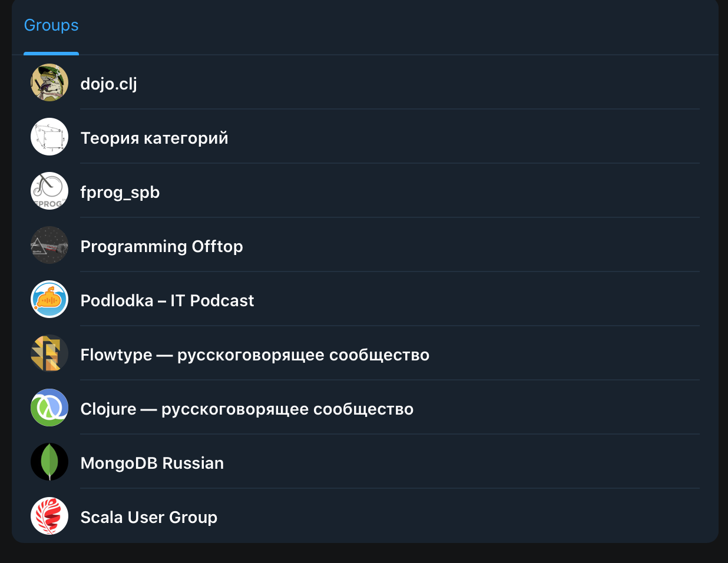Switch to the Groups tab
This screenshot has height=563, width=728.
(x=51, y=25)
